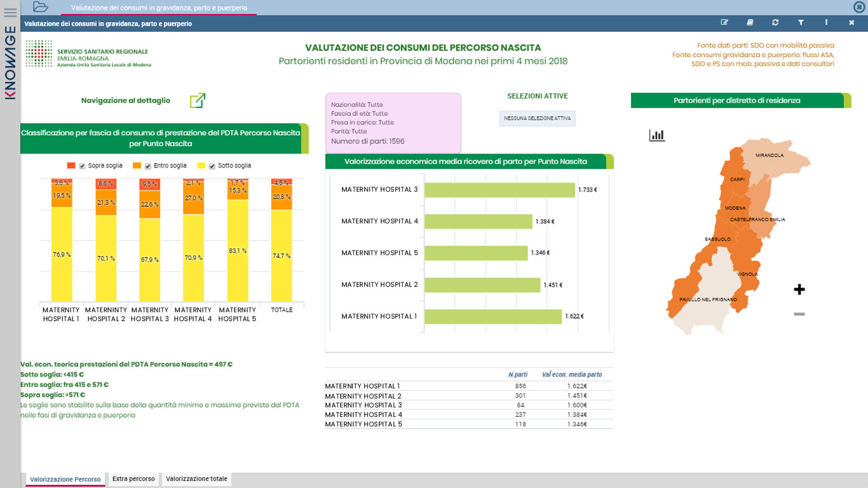This screenshot has width=868, height=488.
Task: Open the vertical dots more-options menu
Action: (826, 23)
